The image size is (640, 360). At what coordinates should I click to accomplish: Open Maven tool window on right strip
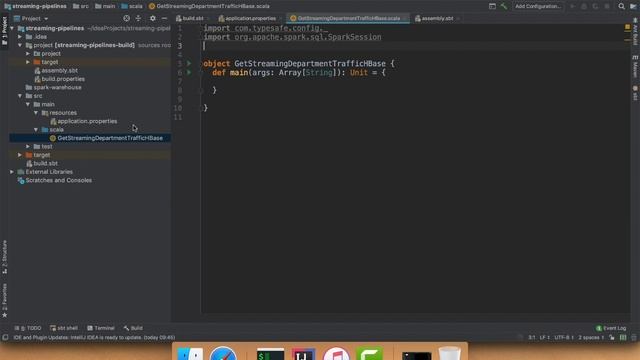coord(635,66)
